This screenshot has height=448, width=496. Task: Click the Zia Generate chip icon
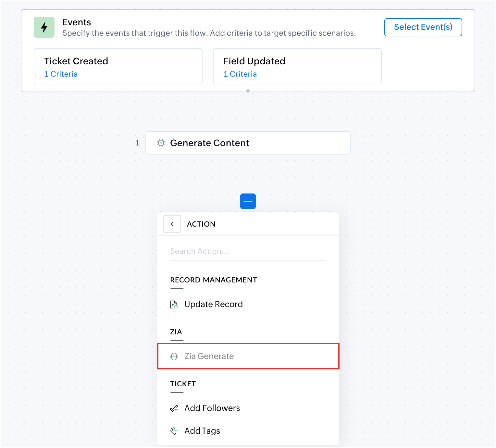(x=174, y=356)
